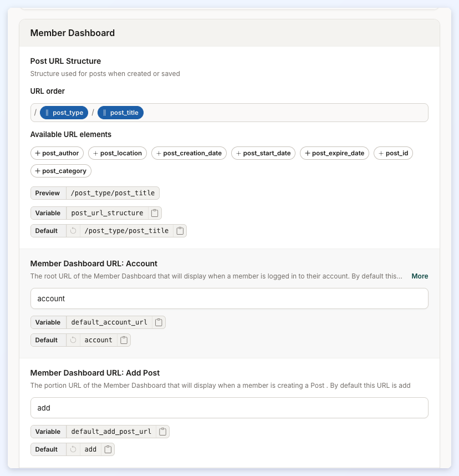Image resolution: width=459 pixels, height=476 pixels.
Task: Copy the account default value
Action: point(124,340)
